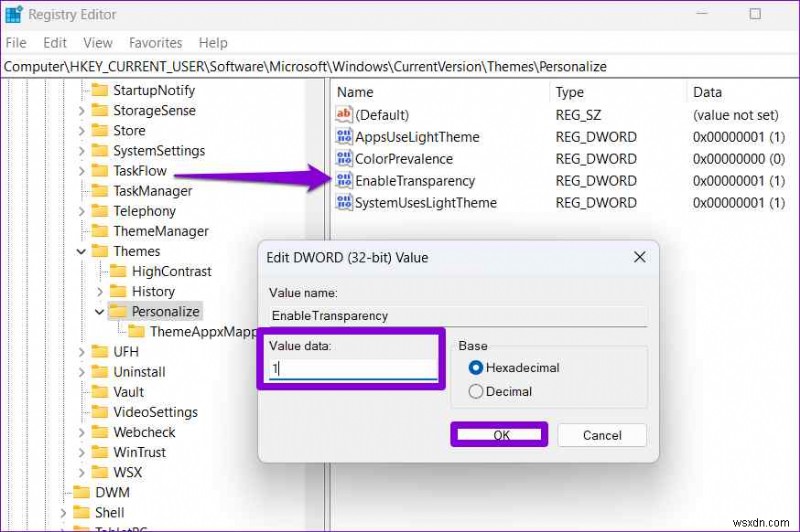Close the Edit DWORD dialog
This screenshot has width=800, height=532.
[639, 257]
